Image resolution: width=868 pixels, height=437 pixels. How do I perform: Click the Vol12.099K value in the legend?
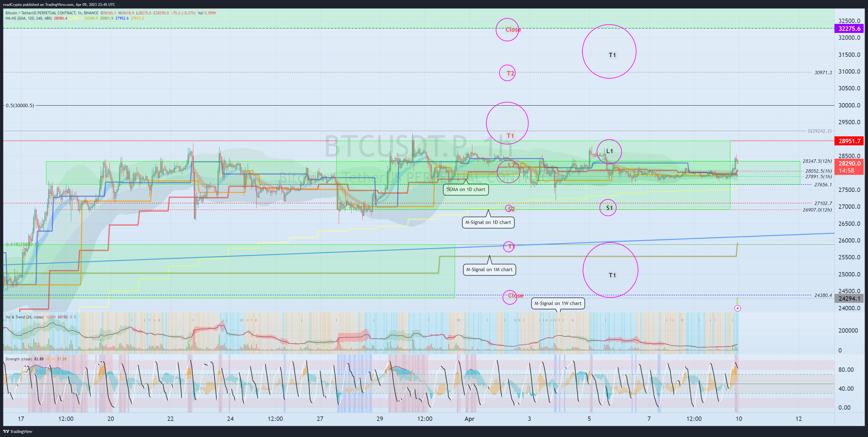pos(207,13)
